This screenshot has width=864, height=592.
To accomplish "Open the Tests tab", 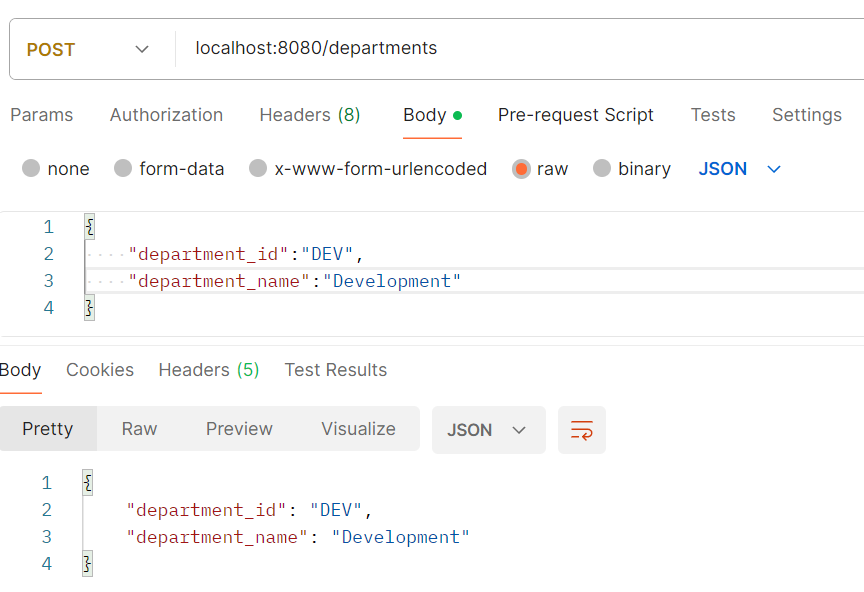I will (x=713, y=115).
